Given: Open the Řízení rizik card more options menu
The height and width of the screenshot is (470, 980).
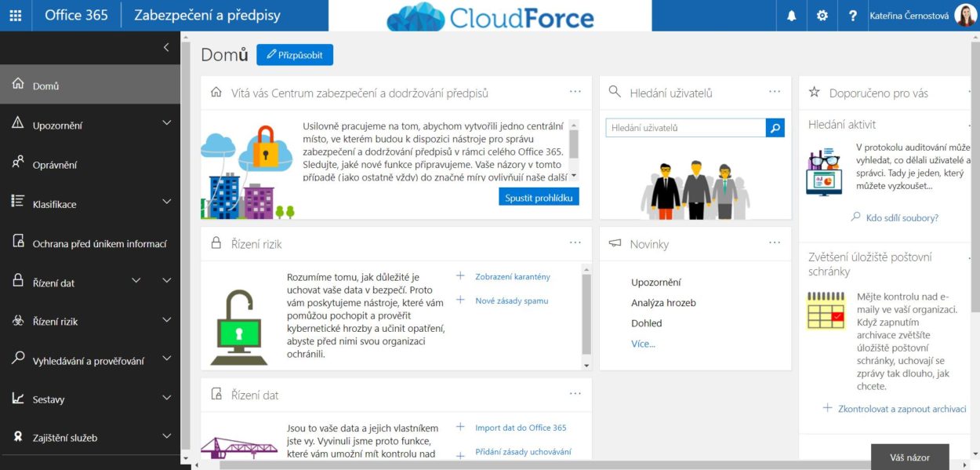Looking at the screenshot, I should tap(575, 243).
